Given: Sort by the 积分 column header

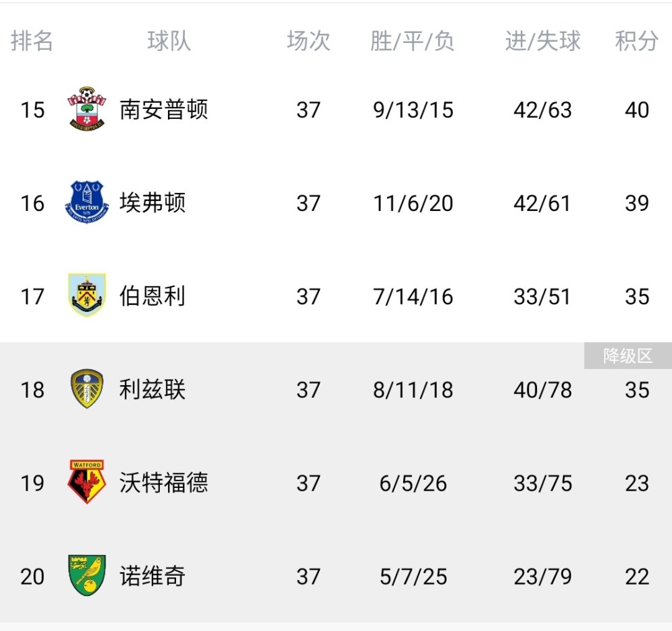Looking at the screenshot, I should pos(636,41).
